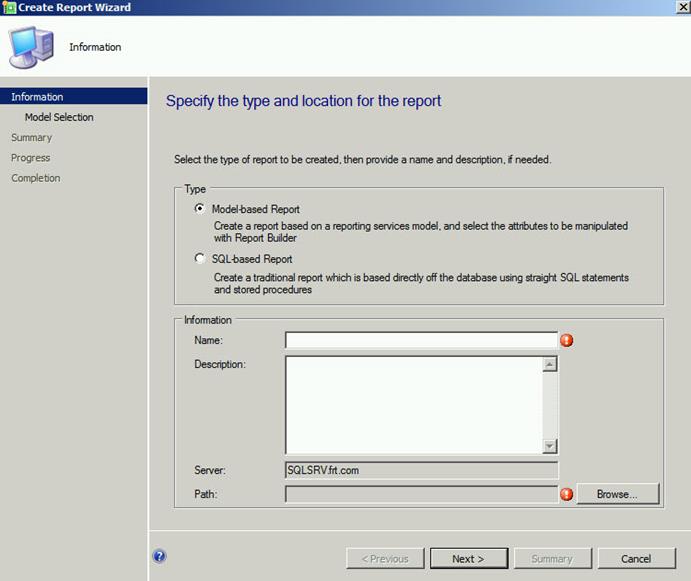Click the computer icon in wizard header
The width and height of the screenshot is (691, 581).
point(32,47)
